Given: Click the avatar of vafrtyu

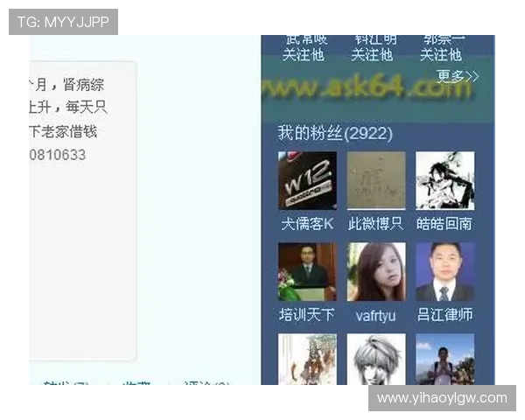Looking at the screenshot, I should [x=376, y=271].
